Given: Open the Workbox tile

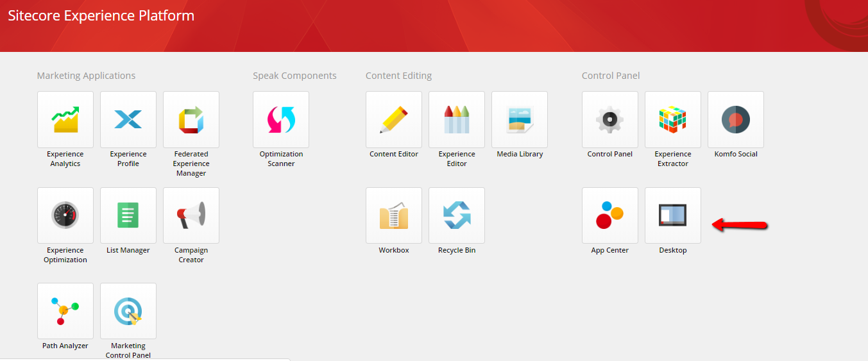Looking at the screenshot, I should 394,215.
